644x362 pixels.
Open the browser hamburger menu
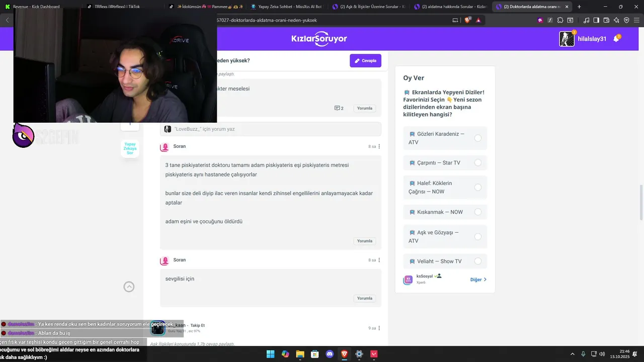point(636,20)
